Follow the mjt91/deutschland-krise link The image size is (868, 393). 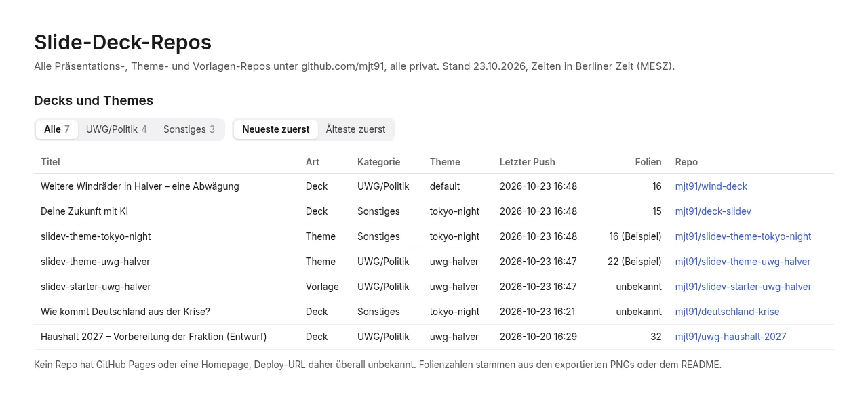pyautogui.click(x=728, y=312)
